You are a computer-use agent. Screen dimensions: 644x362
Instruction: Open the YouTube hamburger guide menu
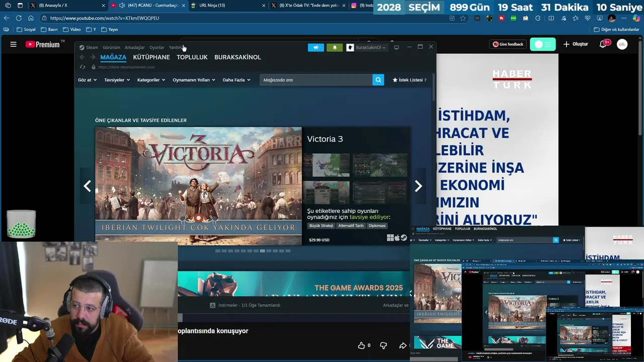click(14, 44)
